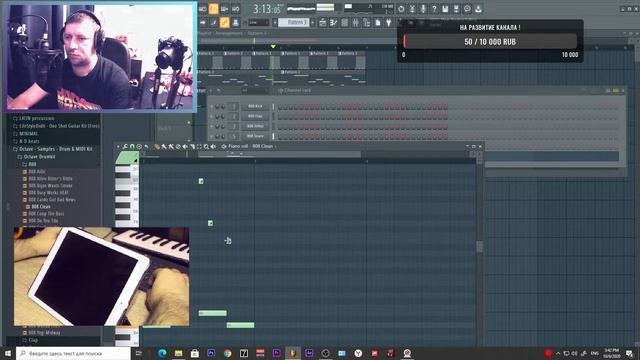Viewport: 640px width, 360px height.
Task: Adjust the 808 Kick channel volume knob
Action: coord(223,107)
